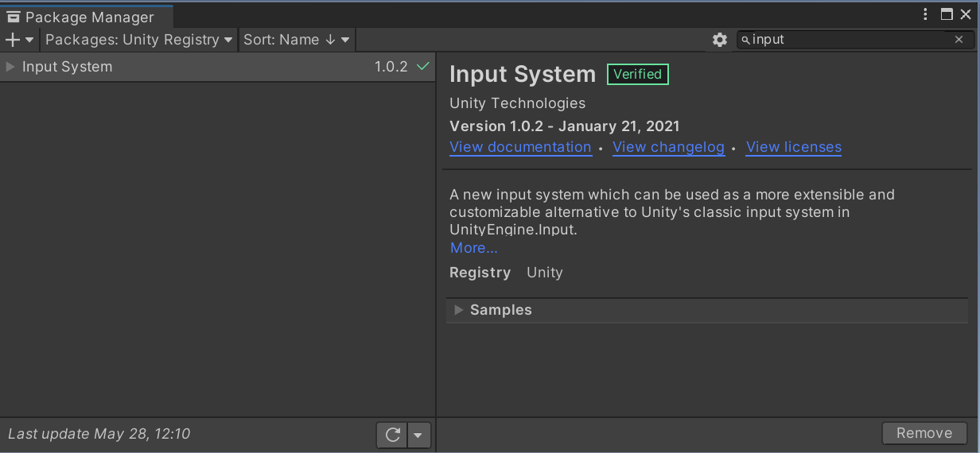Click the Last update May 28 status text
The height and width of the screenshot is (453, 980).
coord(99,434)
